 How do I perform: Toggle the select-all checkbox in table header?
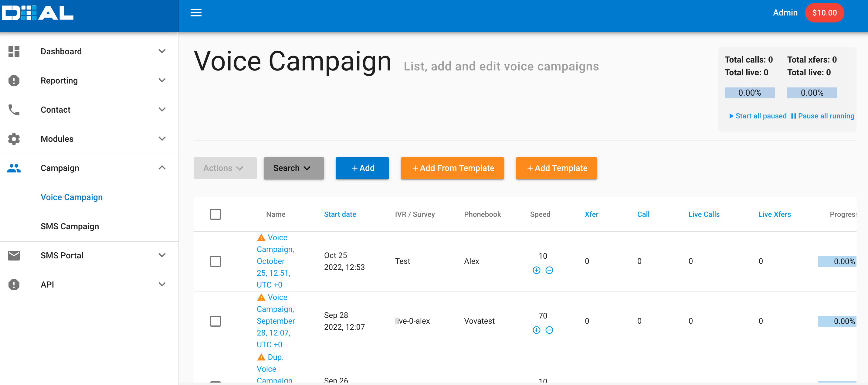click(215, 214)
